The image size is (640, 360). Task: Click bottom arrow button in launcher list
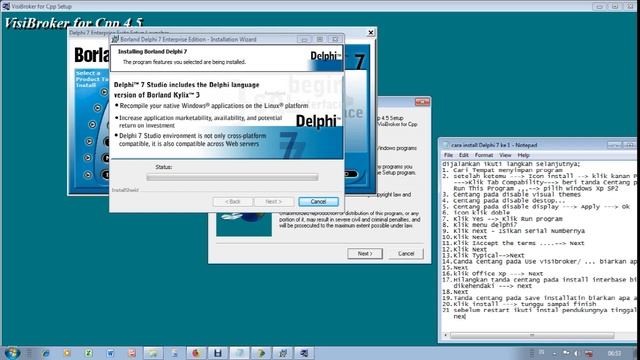tap(88, 175)
